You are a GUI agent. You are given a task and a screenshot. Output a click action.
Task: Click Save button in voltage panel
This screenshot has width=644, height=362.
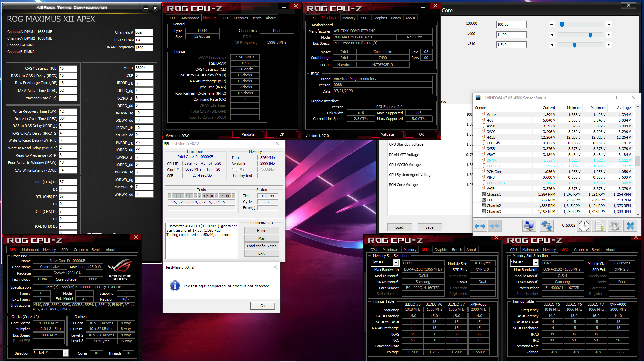(x=429, y=227)
